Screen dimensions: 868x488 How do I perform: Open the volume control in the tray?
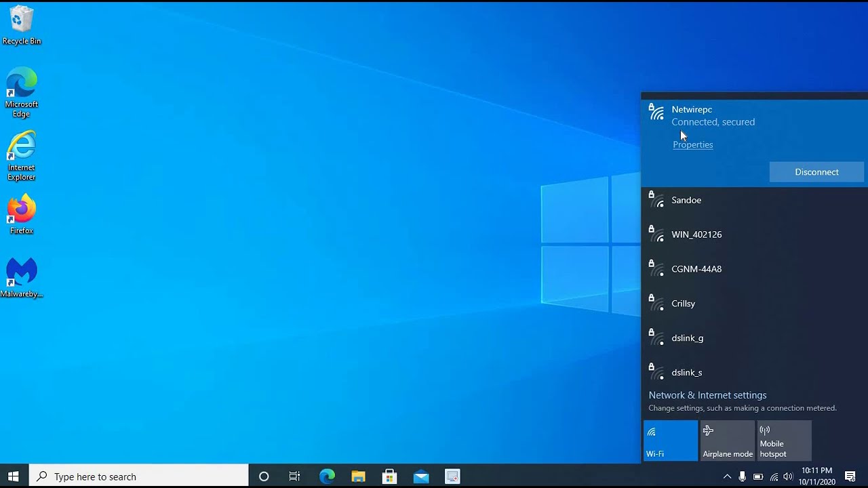pos(788,476)
